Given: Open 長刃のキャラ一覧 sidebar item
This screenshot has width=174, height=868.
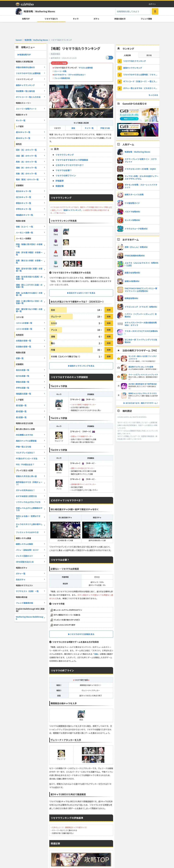Looking at the screenshot, I should [x=30, y=191].
